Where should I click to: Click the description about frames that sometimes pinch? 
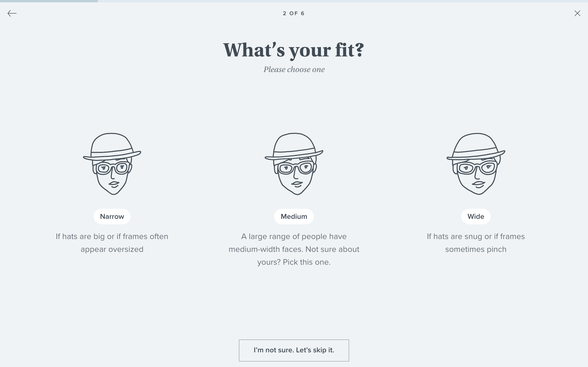pyautogui.click(x=476, y=243)
